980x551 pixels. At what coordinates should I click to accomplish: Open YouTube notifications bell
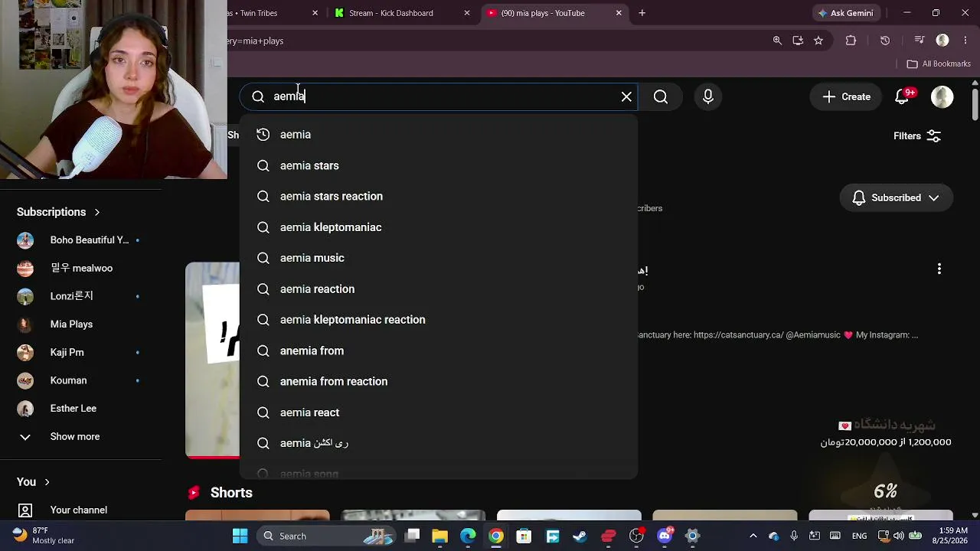point(902,96)
